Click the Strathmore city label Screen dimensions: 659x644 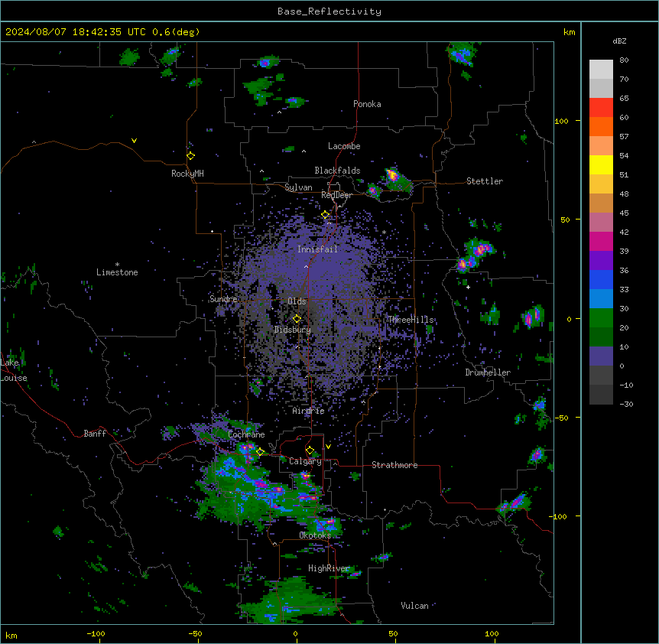[x=394, y=465]
